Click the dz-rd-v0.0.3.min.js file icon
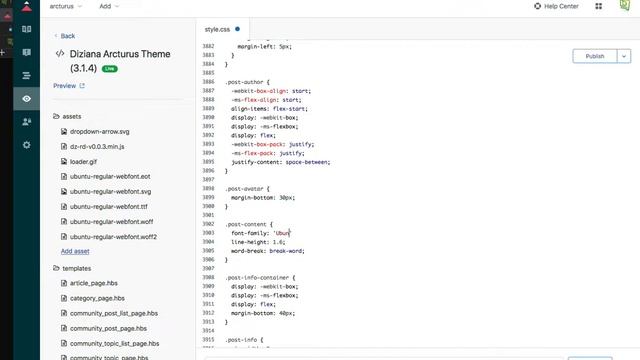 point(64,146)
